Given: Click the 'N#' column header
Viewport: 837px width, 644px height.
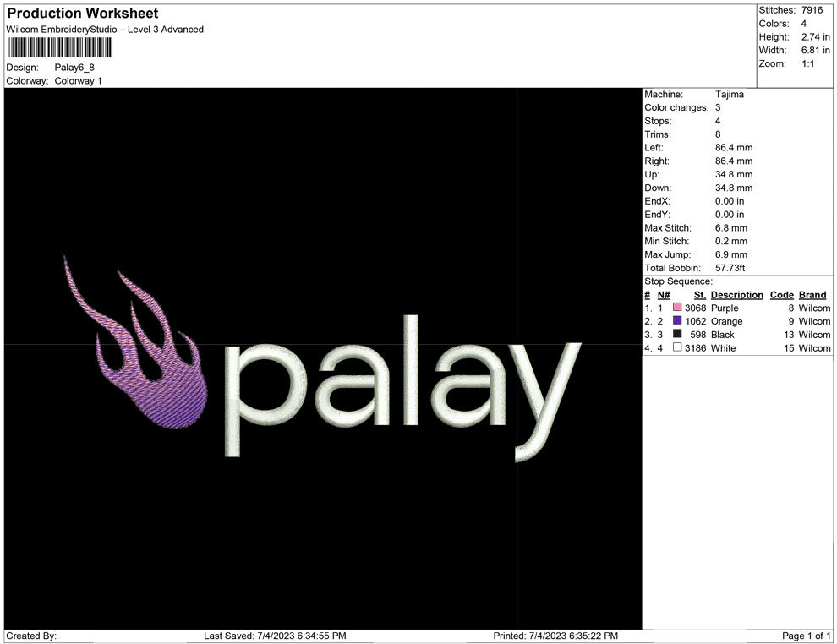Looking at the screenshot, I should coord(664,294).
